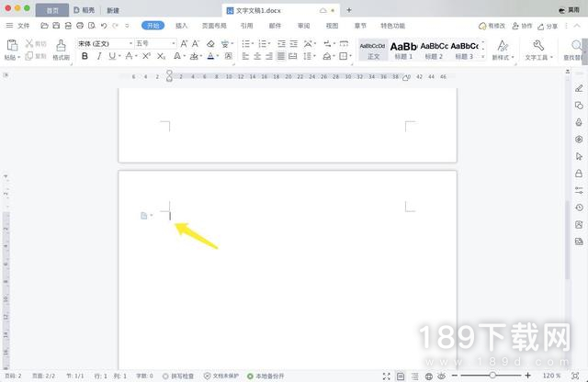Click the Share (分享) button
This screenshot has height=382, width=588.
(x=547, y=26)
